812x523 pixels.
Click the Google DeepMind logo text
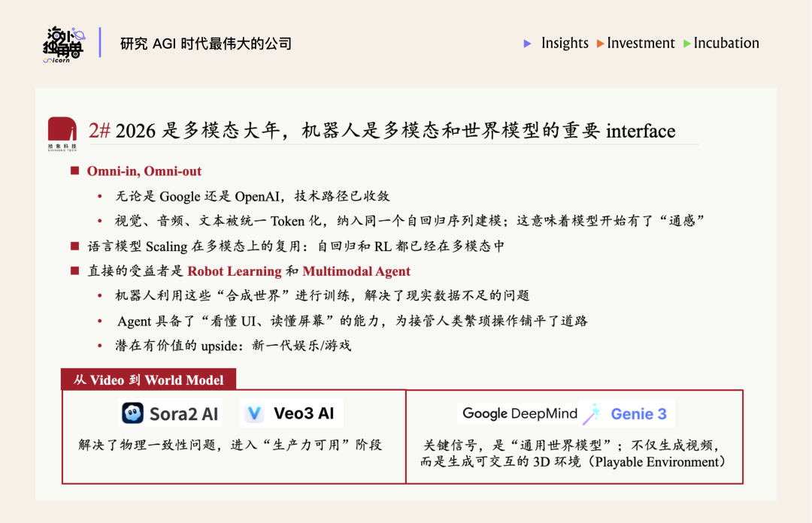click(520, 413)
